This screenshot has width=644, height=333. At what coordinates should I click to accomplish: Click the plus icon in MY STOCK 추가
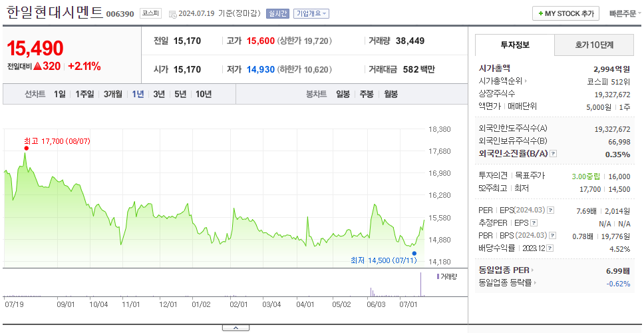tap(540, 13)
